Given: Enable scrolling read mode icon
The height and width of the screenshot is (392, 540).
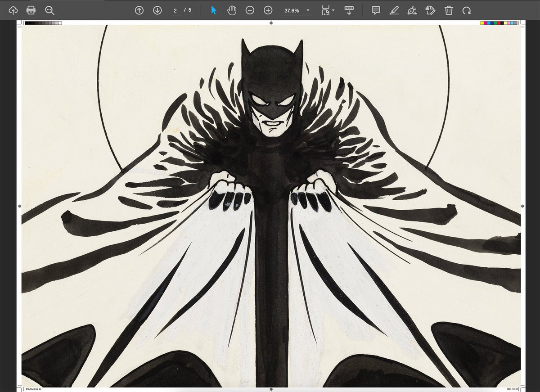Looking at the screenshot, I should coord(349,10).
